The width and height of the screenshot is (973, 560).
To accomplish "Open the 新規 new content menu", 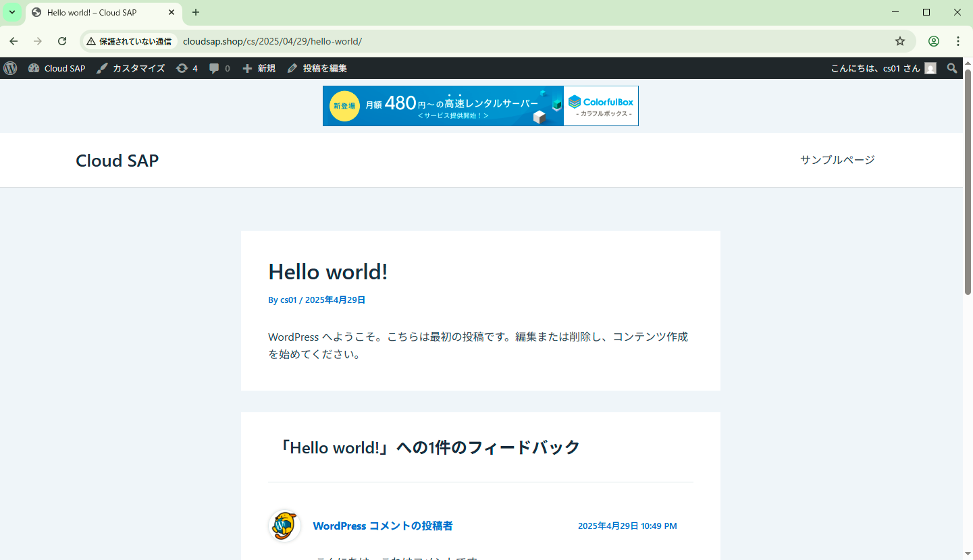I will coord(259,68).
